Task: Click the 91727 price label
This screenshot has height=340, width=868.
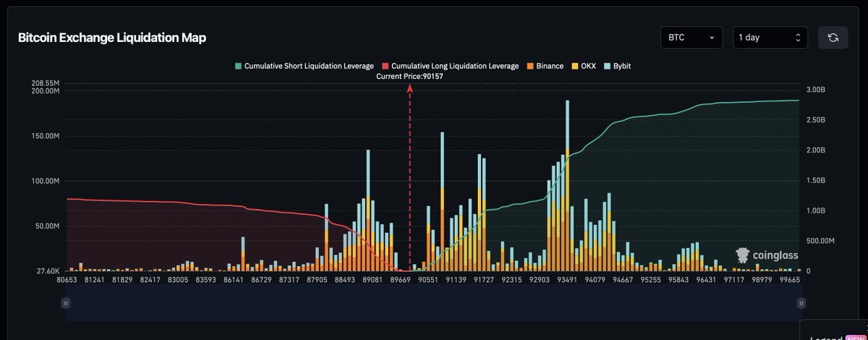Action: pos(483,279)
